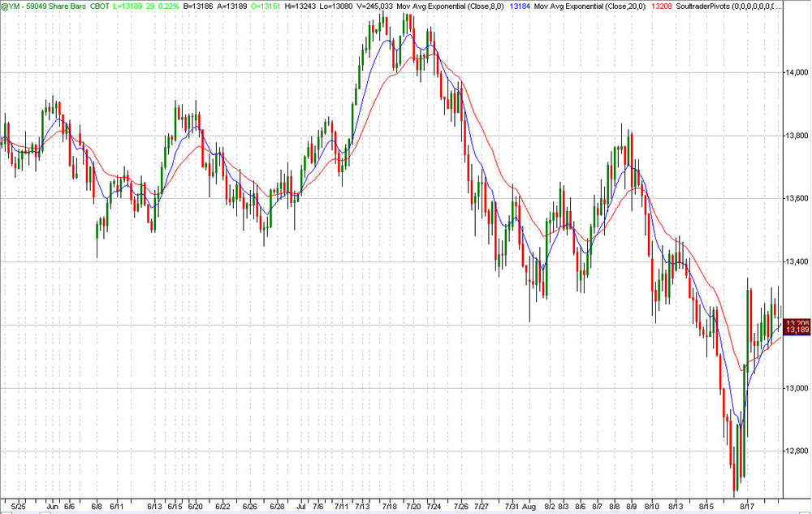
Task: Click the '8/17' date axis label
Action: tap(746, 506)
